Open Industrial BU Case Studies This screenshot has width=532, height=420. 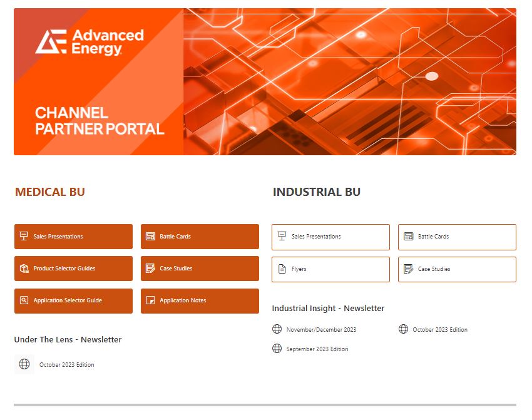pos(457,269)
